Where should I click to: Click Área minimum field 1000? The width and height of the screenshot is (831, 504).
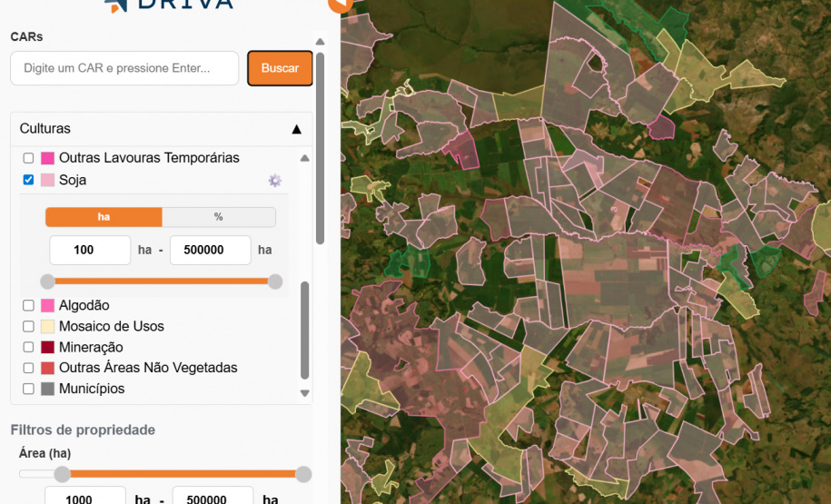[x=85, y=497]
